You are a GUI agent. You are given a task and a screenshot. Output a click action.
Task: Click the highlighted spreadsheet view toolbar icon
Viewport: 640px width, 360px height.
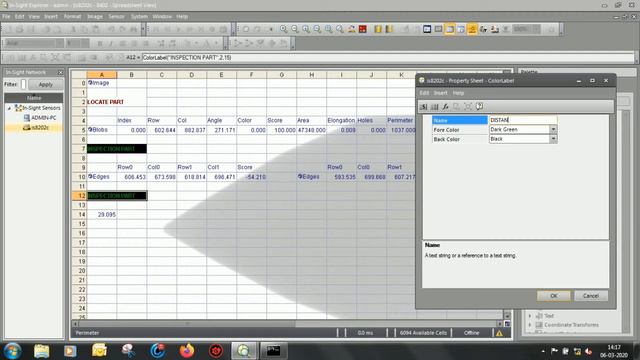[449, 29]
